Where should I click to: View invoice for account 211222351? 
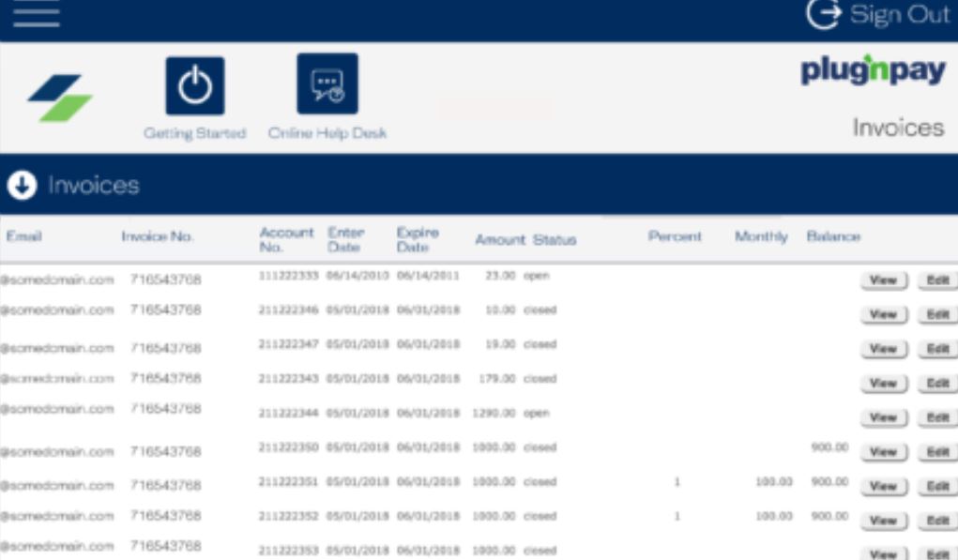click(x=884, y=486)
